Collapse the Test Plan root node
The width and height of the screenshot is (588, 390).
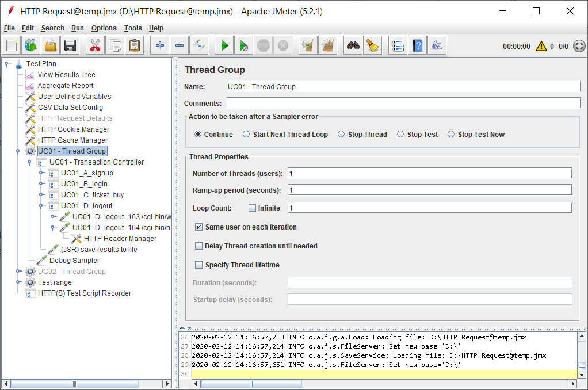point(6,64)
